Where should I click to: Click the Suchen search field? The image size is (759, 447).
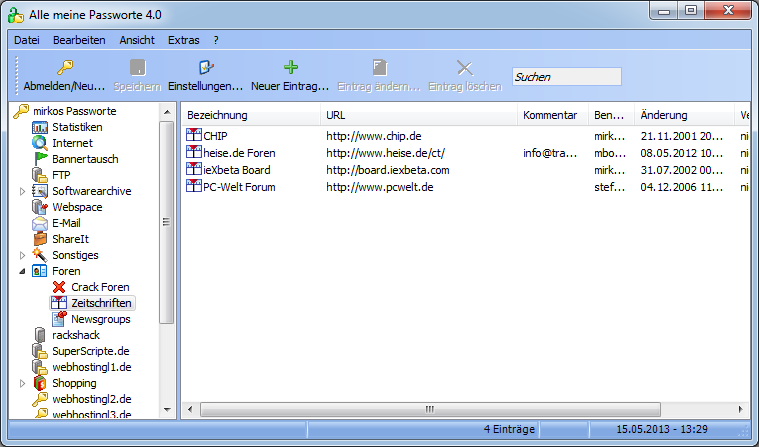566,77
